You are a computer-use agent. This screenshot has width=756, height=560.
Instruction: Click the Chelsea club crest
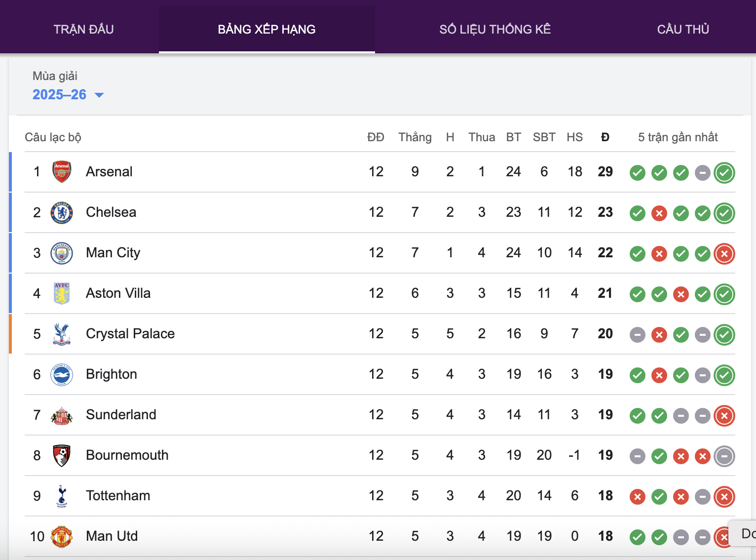(62, 212)
